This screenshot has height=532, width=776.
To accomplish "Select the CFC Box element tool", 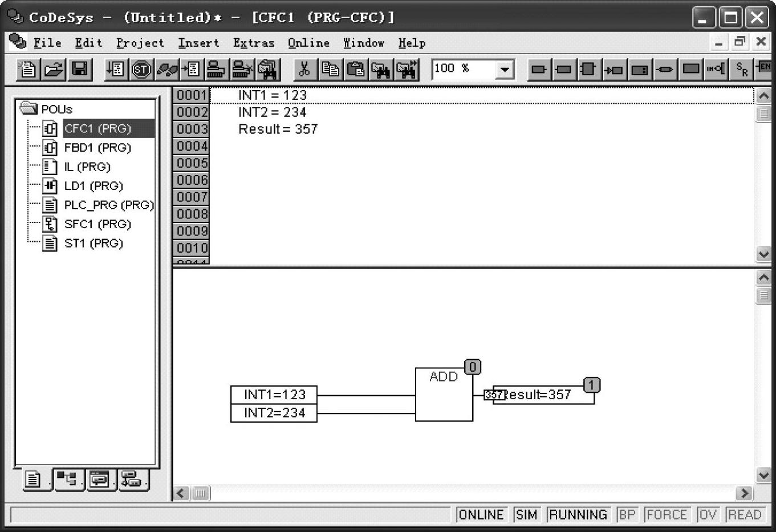I will [x=588, y=70].
